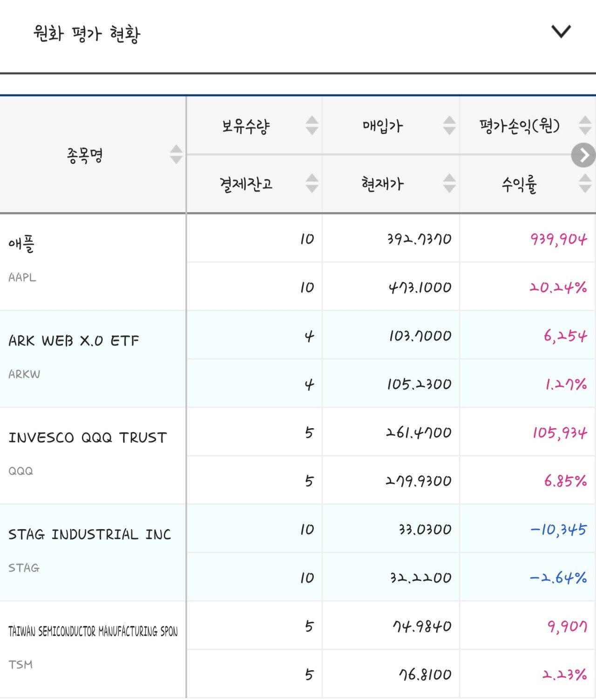
Task: Sort by 평가손익(원) column arrows
Action: [585, 126]
